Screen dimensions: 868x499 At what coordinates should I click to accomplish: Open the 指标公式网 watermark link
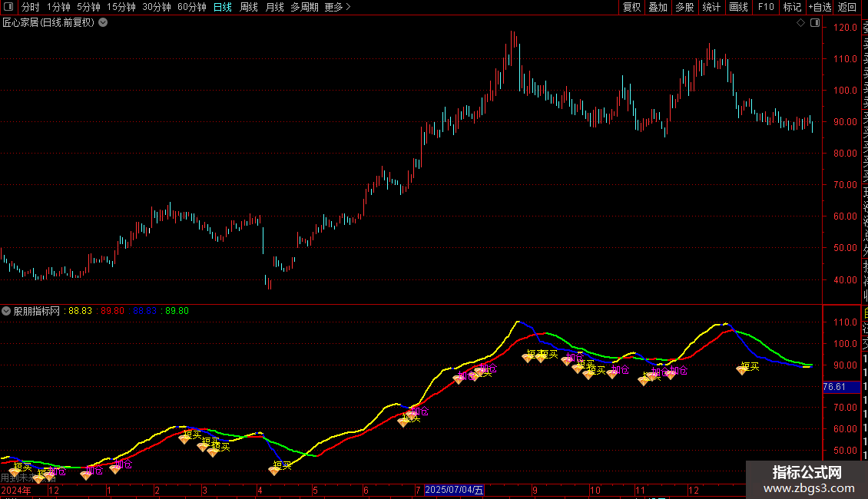tap(807, 478)
